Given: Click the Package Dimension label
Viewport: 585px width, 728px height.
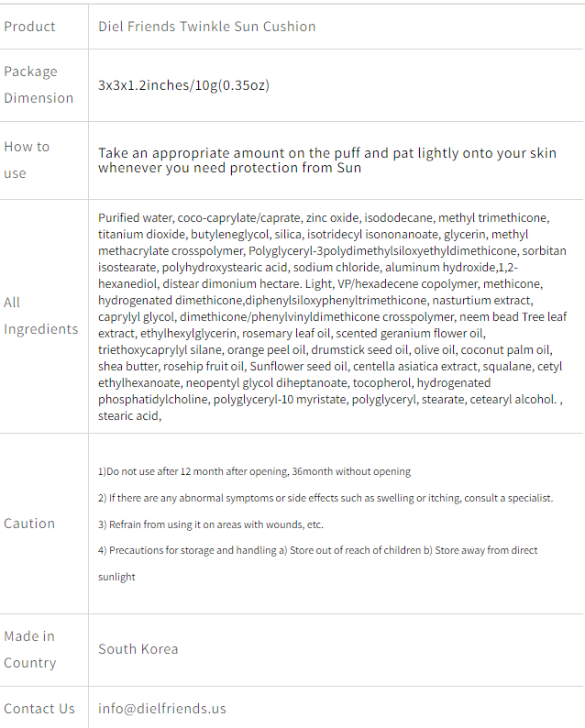Looking at the screenshot, I should (39, 84).
